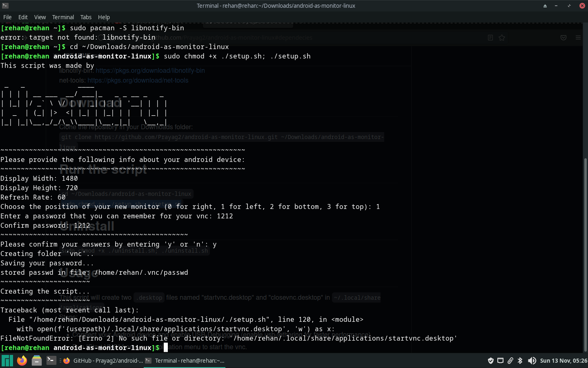Open the clock showing Sun 13 Nov, 05:26

(563, 361)
